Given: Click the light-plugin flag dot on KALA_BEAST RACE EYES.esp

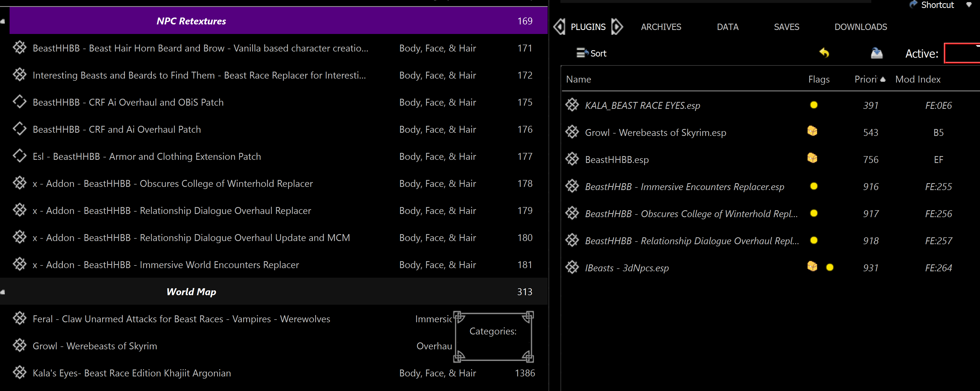Looking at the screenshot, I should [x=814, y=105].
